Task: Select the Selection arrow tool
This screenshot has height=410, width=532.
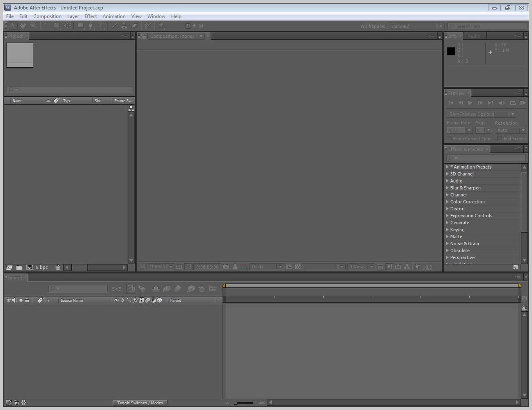Action: pyautogui.click(x=13, y=26)
